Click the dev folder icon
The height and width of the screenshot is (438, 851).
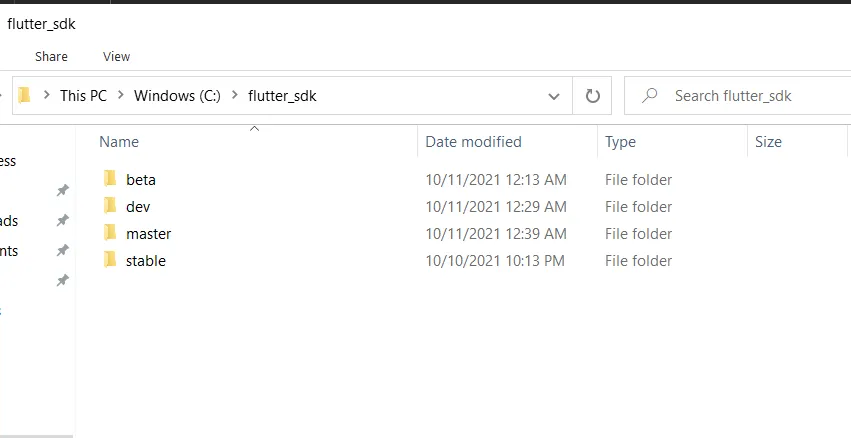[x=110, y=207]
